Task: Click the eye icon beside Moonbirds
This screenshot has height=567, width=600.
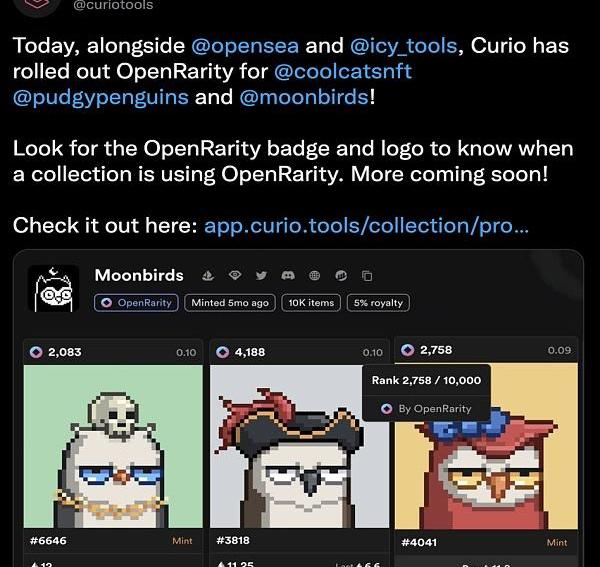Action: 235,275
